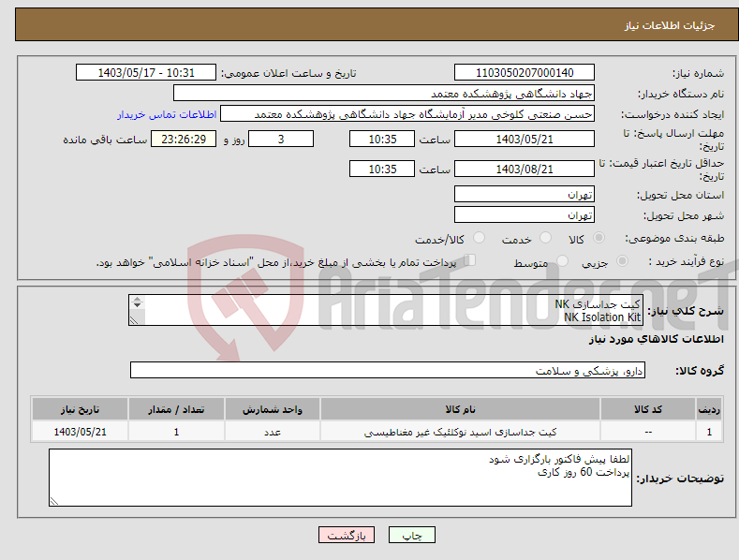This screenshot has width=739, height=560.
Task: Select the جزیی purchase type radio
Action: pyautogui.click(x=622, y=260)
